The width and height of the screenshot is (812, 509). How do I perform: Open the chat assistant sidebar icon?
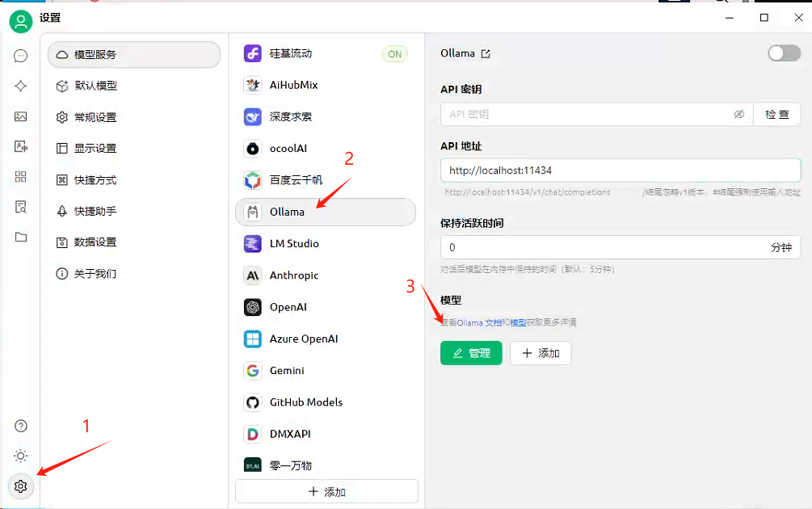(21, 56)
